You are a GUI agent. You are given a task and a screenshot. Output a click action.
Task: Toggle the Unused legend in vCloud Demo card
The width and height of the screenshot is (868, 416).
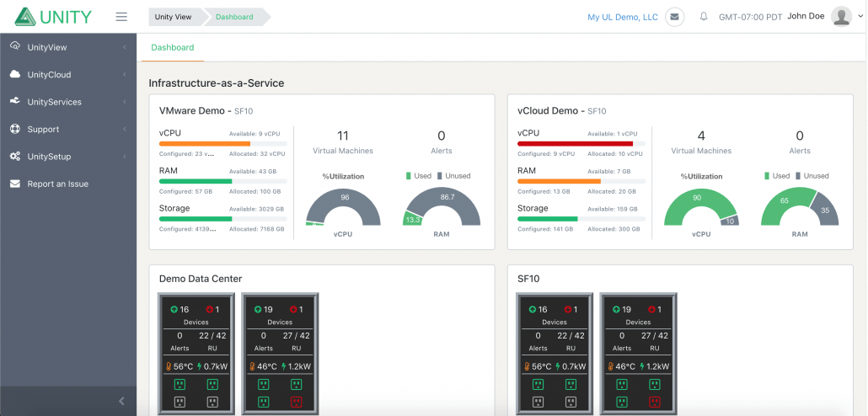[x=812, y=176]
